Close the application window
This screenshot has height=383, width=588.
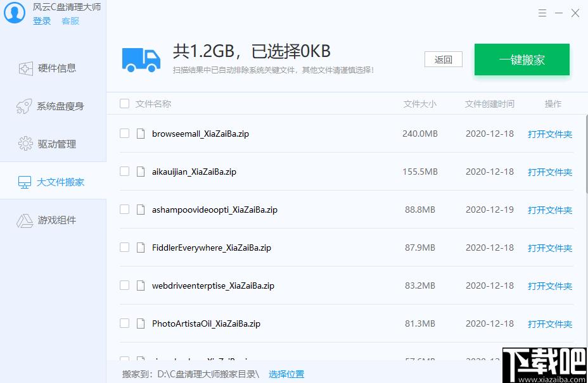pyautogui.click(x=575, y=13)
